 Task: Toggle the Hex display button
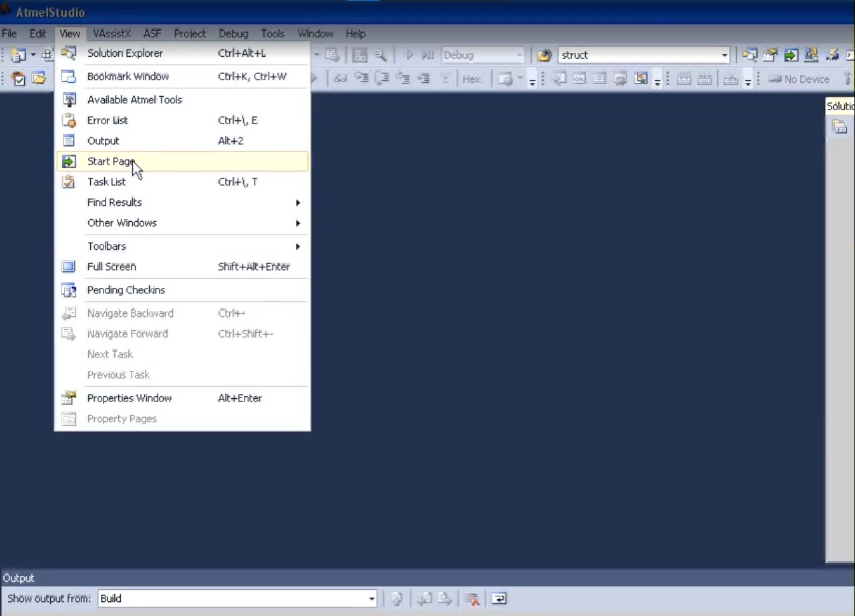(472, 79)
